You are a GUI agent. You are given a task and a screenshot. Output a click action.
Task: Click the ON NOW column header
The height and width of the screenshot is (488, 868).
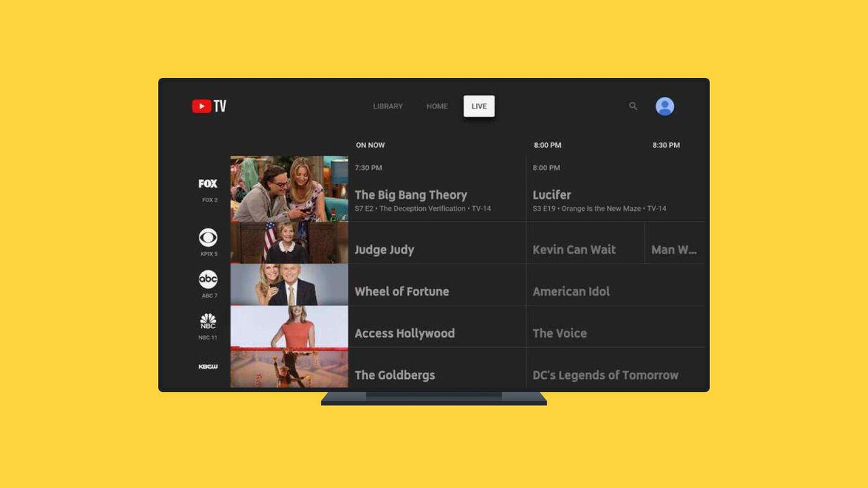370,145
